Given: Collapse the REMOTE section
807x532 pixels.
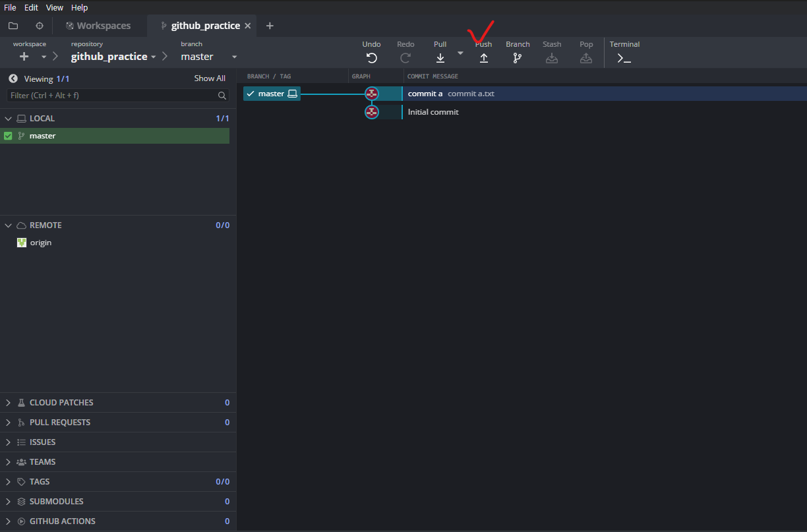Looking at the screenshot, I should [8, 225].
